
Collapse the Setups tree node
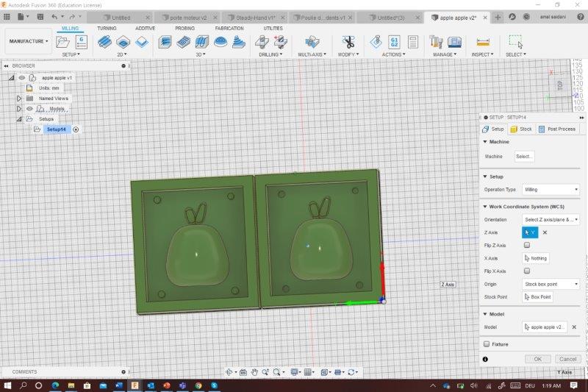[x=19, y=119]
